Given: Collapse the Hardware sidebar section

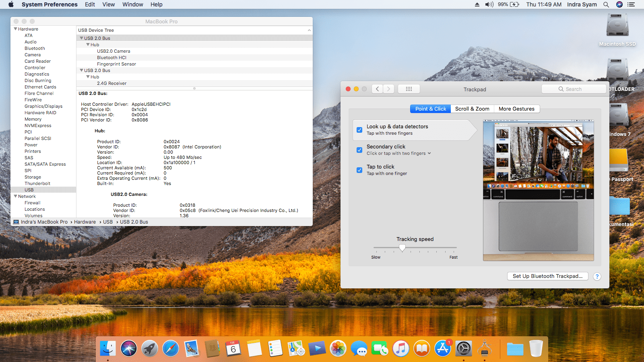Looking at the screenshot, I should tap(15, 29).
